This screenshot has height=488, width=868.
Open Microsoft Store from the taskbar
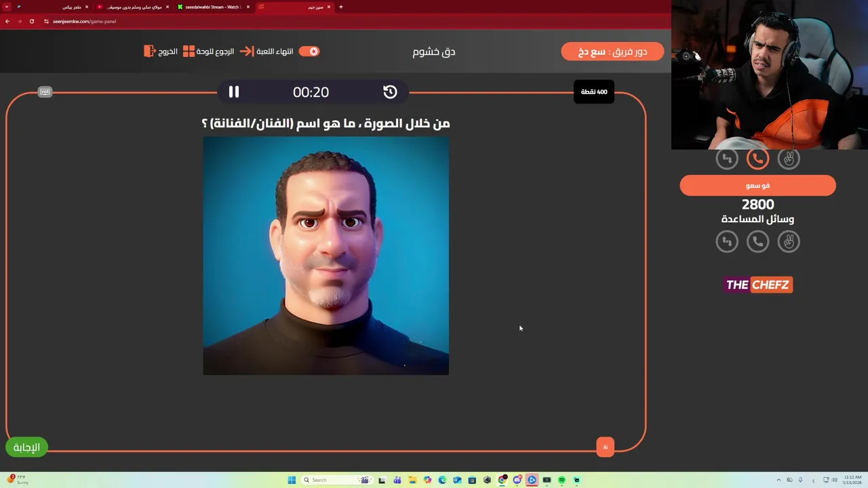[x=472, y=480]
